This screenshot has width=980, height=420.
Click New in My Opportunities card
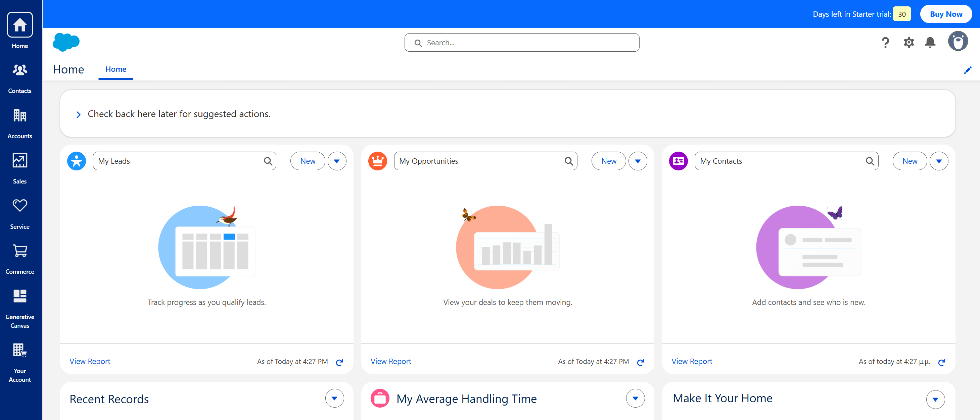point(609,161)
